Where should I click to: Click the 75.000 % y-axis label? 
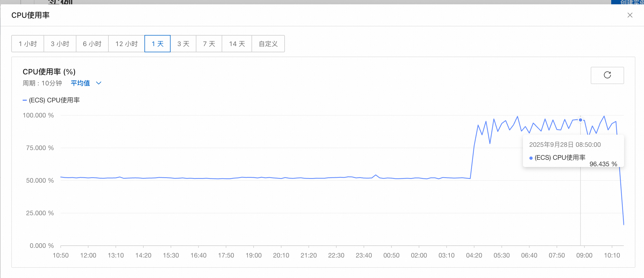click(40, 148)
